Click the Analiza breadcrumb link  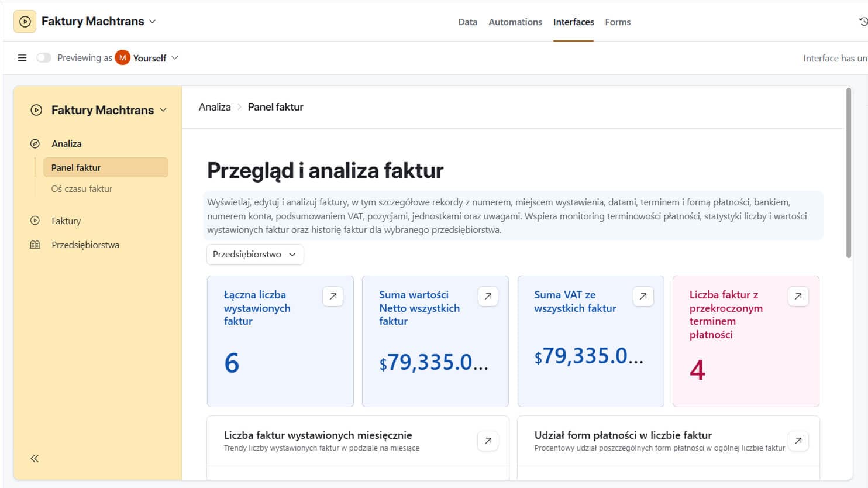point(214,106)
